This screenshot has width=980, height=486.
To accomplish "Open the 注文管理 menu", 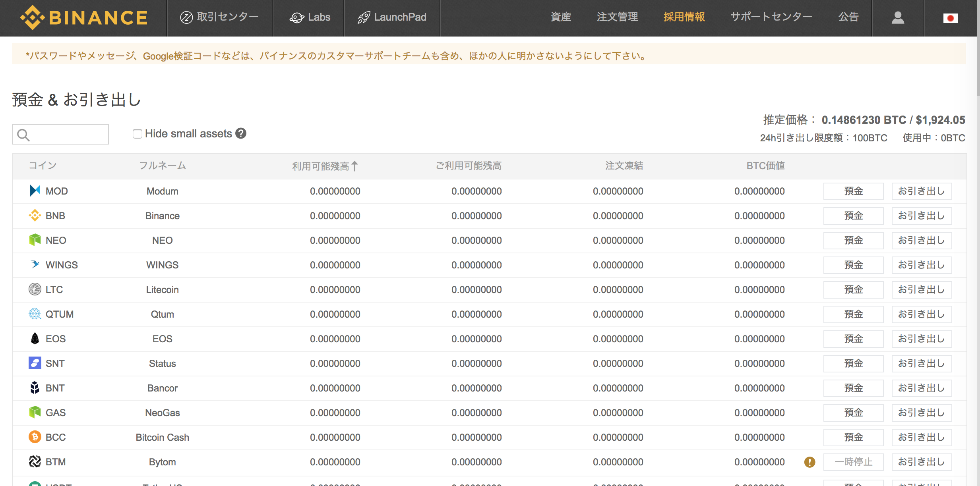I will tap(617, 17).
